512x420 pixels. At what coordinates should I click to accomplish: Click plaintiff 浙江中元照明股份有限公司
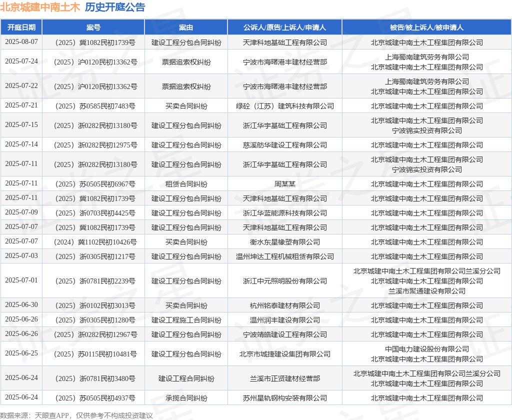284,281
